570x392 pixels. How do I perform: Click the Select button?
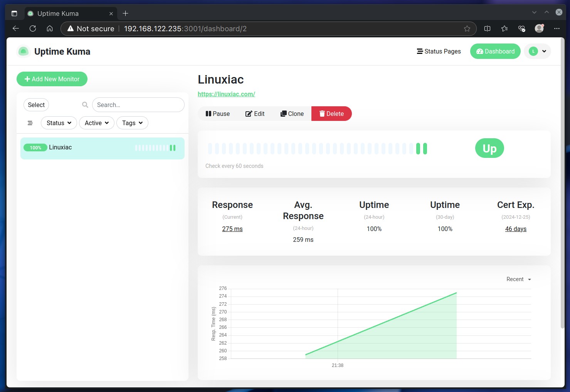pos(36,105)
